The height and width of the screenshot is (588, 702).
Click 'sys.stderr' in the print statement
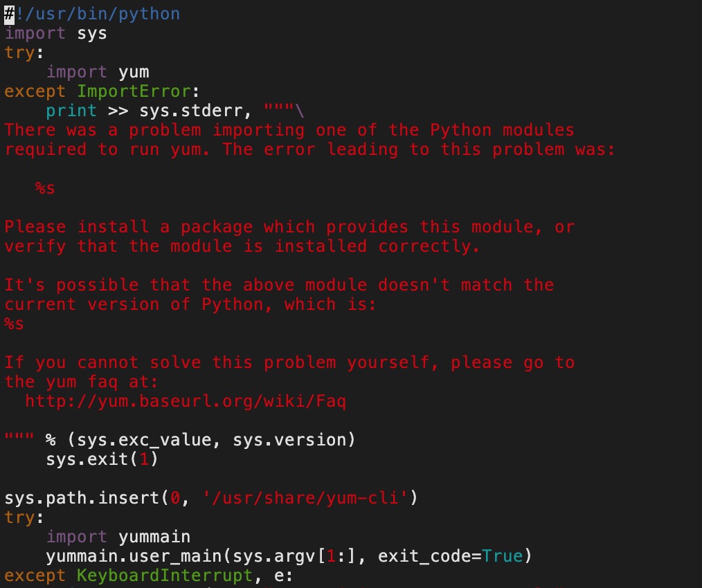coord(190,111)
